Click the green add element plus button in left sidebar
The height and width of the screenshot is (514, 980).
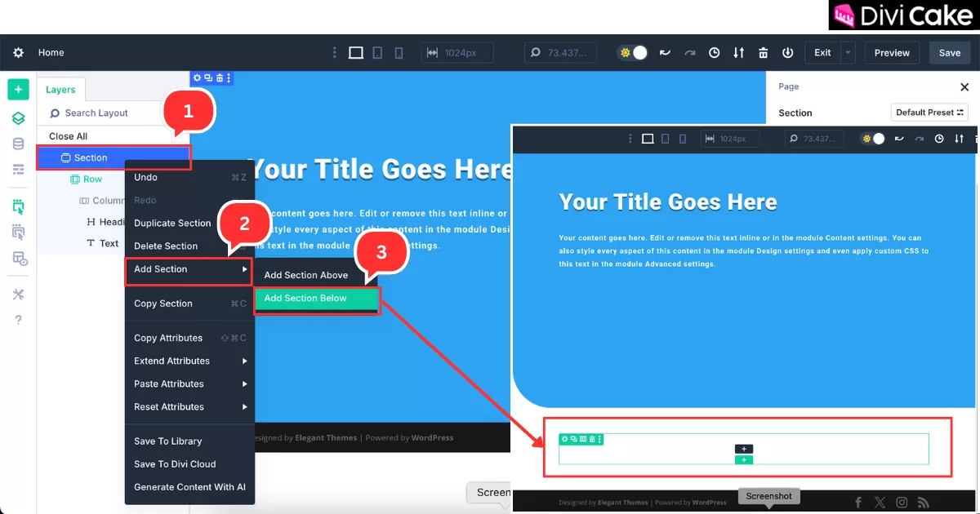(x=18, y=90)
